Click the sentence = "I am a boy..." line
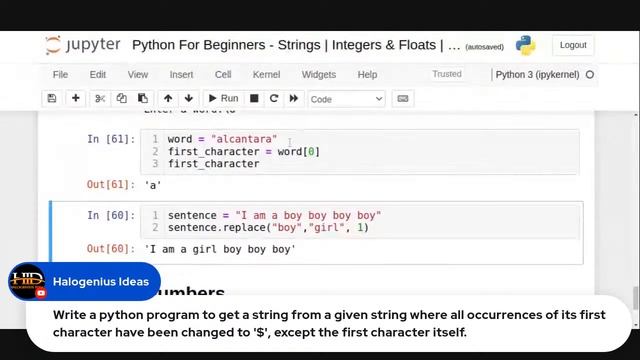 [x=274, y=215]
